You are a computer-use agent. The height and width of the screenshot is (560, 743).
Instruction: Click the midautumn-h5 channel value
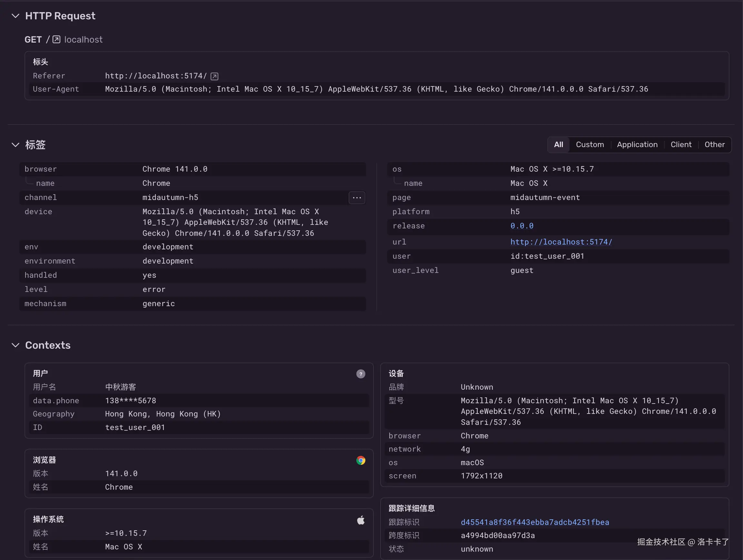(x=170, y=197)
